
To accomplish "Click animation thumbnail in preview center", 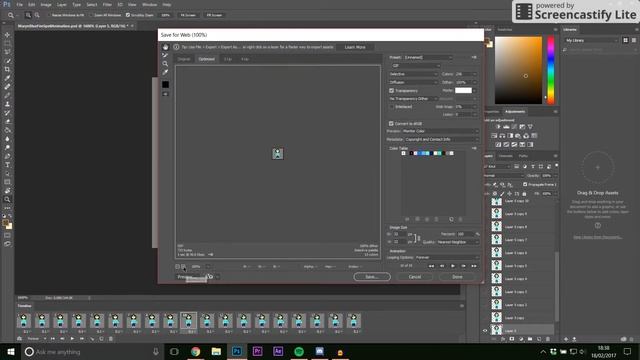I will point(278,153).
